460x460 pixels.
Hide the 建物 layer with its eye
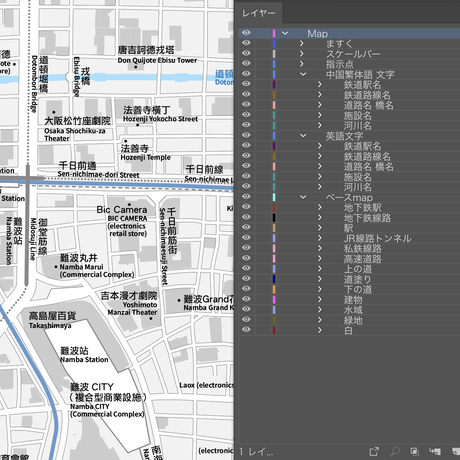click(x=246, y=299)
